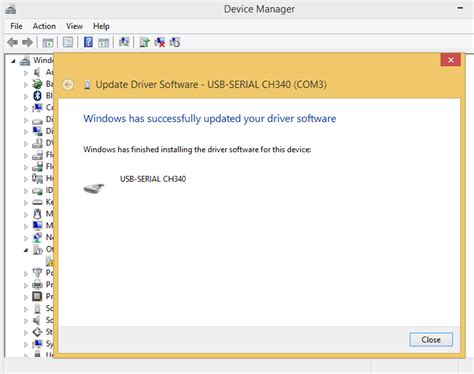This screenshot has width=474, height=374.
Task: Select the IDE controllers icon beside 'ID'
Action: [x=37, y=191]
